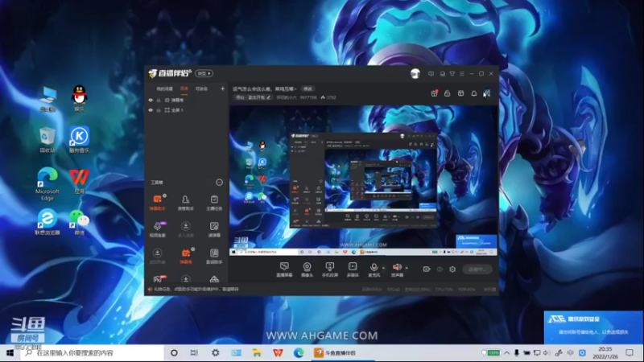Toggle visibility of 全屏 1 source layer
The width and height of the screenshot is (644, 362).
point(151,110)
